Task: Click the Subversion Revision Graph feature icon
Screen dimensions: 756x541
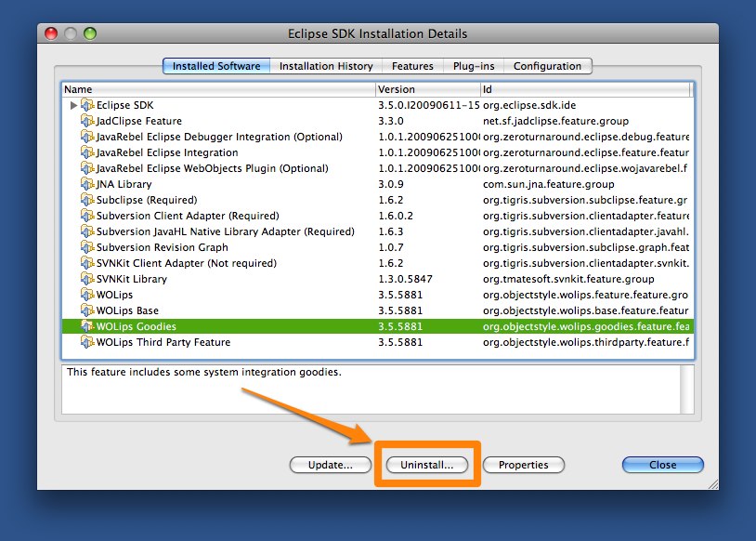Action: click(x=88, y=247)
